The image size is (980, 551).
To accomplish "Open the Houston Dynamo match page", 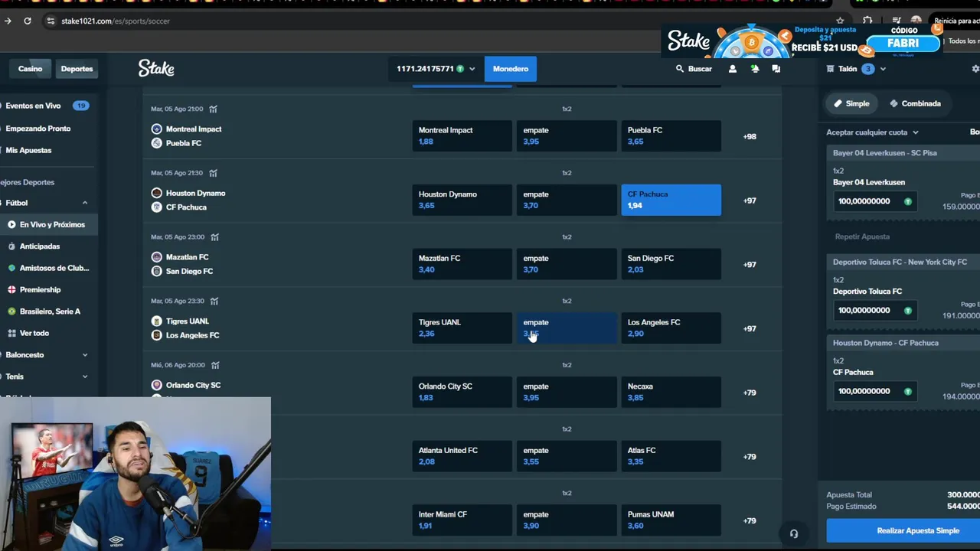I will coord(196,200).
